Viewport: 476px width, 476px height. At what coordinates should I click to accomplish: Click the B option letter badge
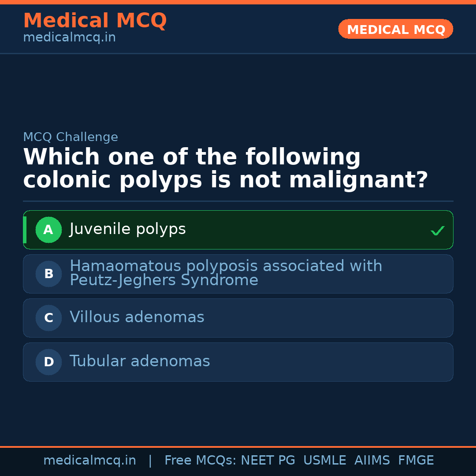click(x=48, y=274)
